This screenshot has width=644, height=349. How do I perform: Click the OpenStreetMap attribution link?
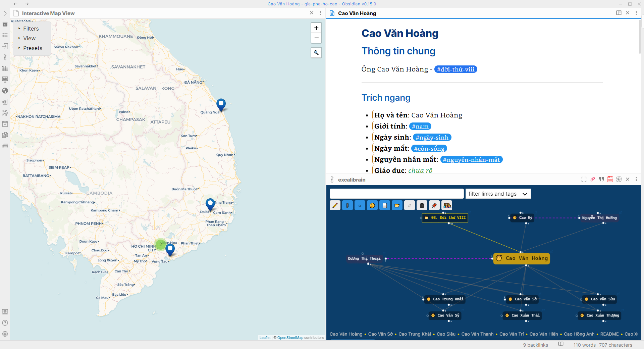(290, 338)
